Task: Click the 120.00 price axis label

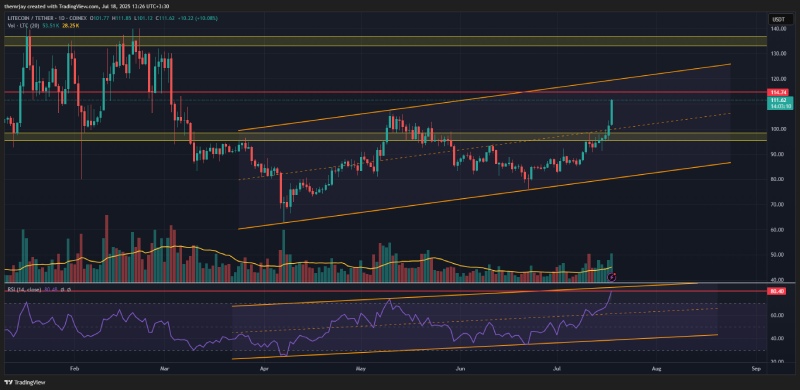Action: click(778, 79)
